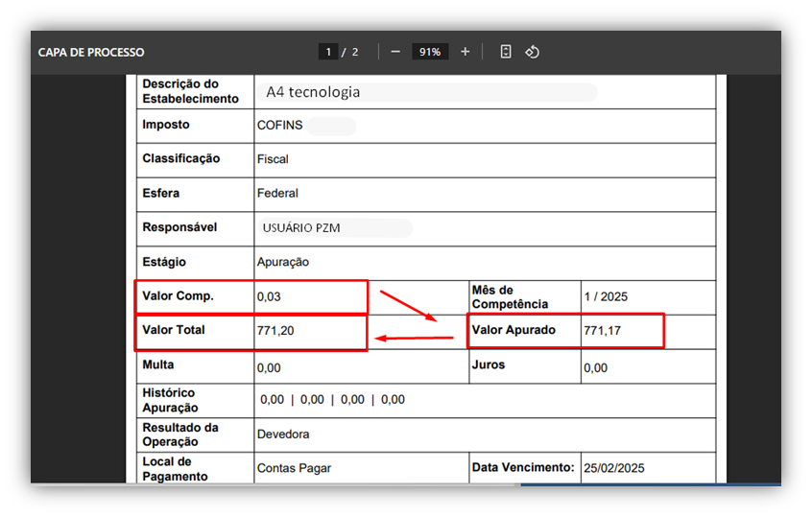The width and height of the screenshot is (812, 517).
Task: Click the Valor Apurado amount 771,17
Action: coord(601,331)
